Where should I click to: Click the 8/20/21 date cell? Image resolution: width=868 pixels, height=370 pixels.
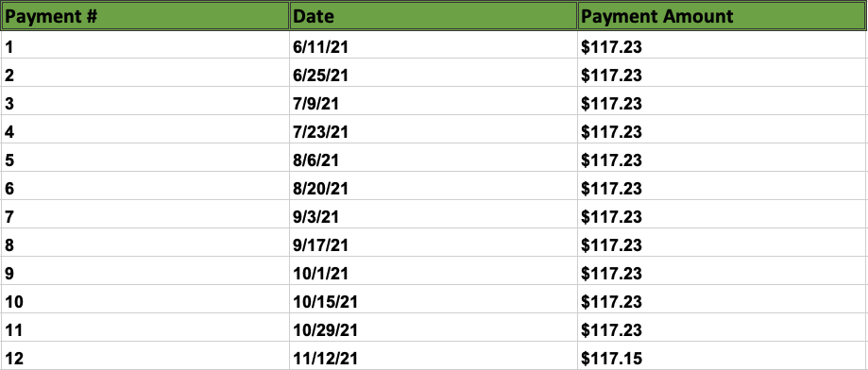click(434, 186)
